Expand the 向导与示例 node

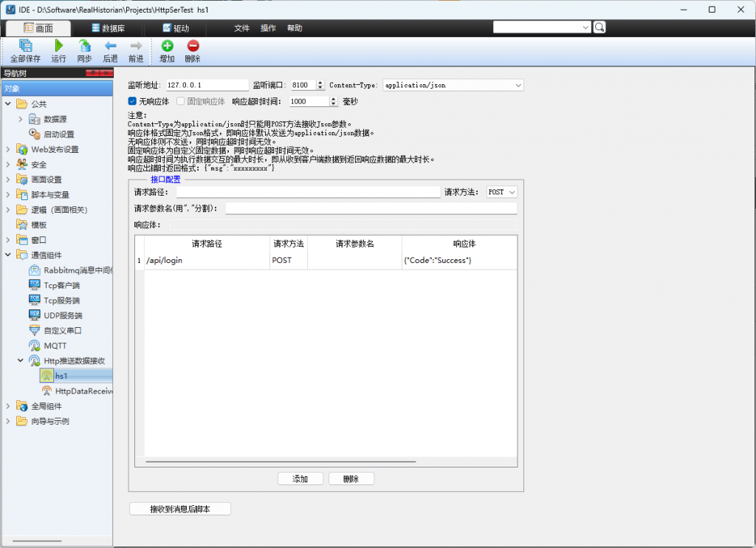pyautogui.click(x=8, y=421)
